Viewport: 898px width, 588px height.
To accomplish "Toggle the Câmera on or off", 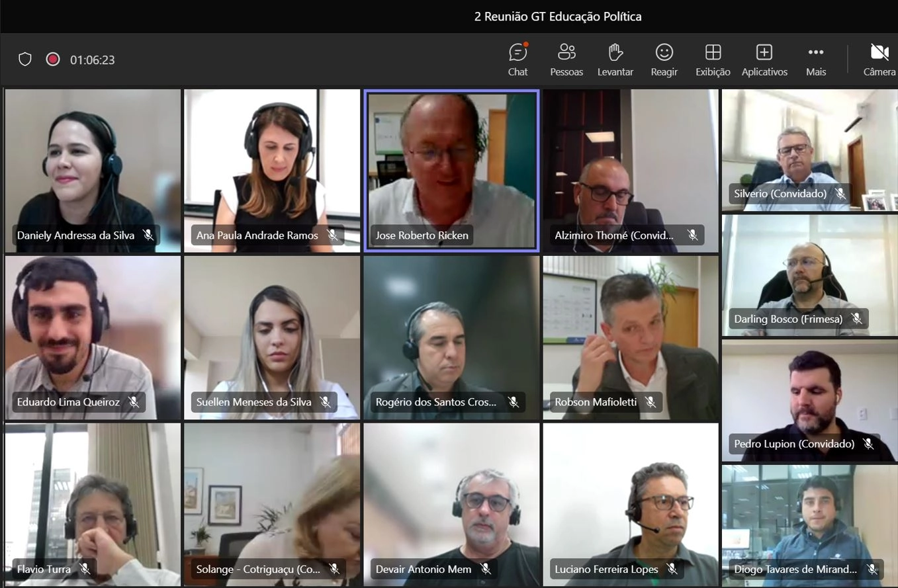I will point(879,60).
